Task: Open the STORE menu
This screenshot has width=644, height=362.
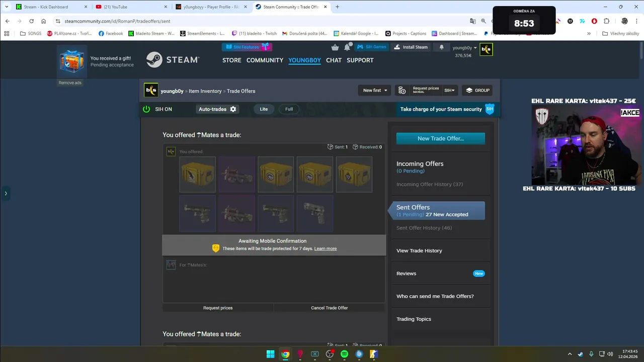Action: coord(232,60)
